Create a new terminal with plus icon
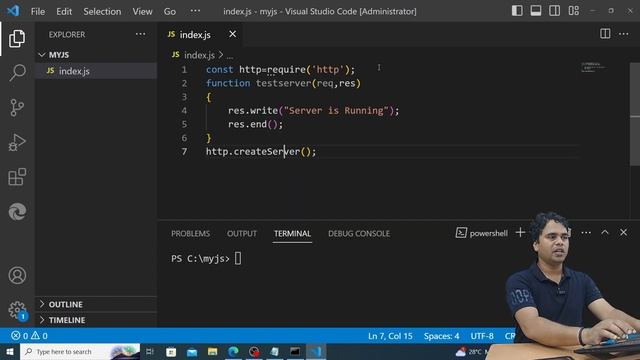 pos(520,232)
